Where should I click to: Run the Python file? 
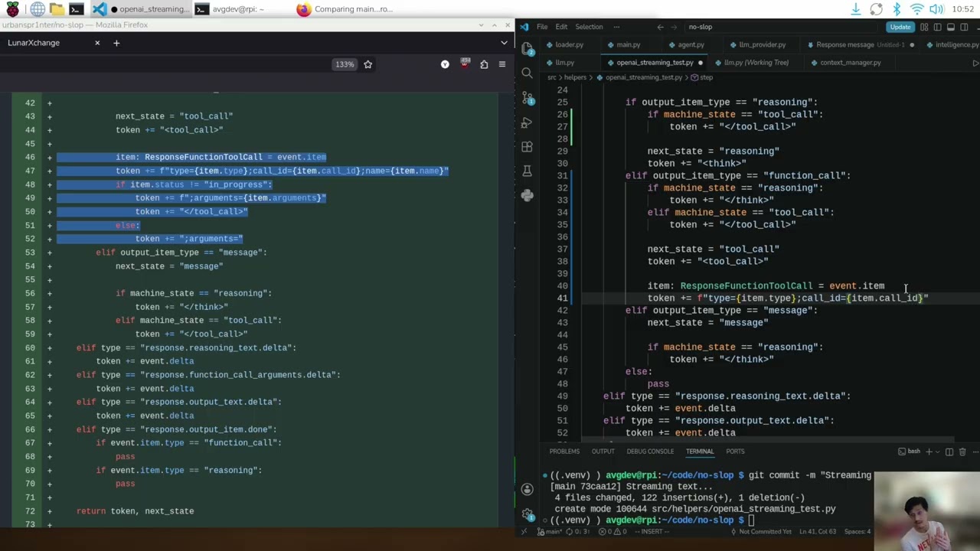pos(975,63)
